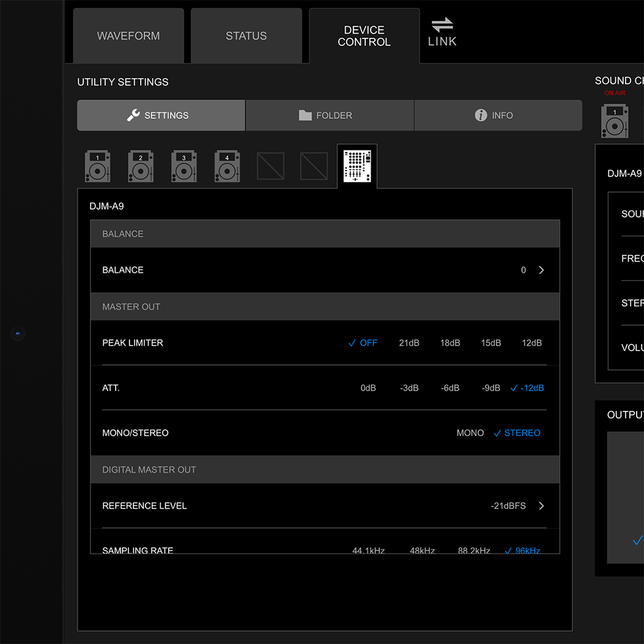This screenshot has width=644, height=644.
Task: Click the LINK arrows icon
Action: coord(442,25)
